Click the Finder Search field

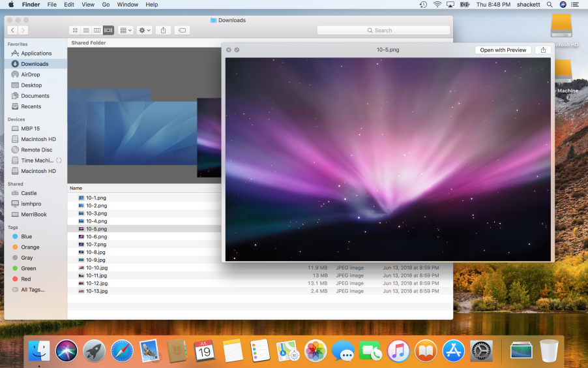[383, 30]
